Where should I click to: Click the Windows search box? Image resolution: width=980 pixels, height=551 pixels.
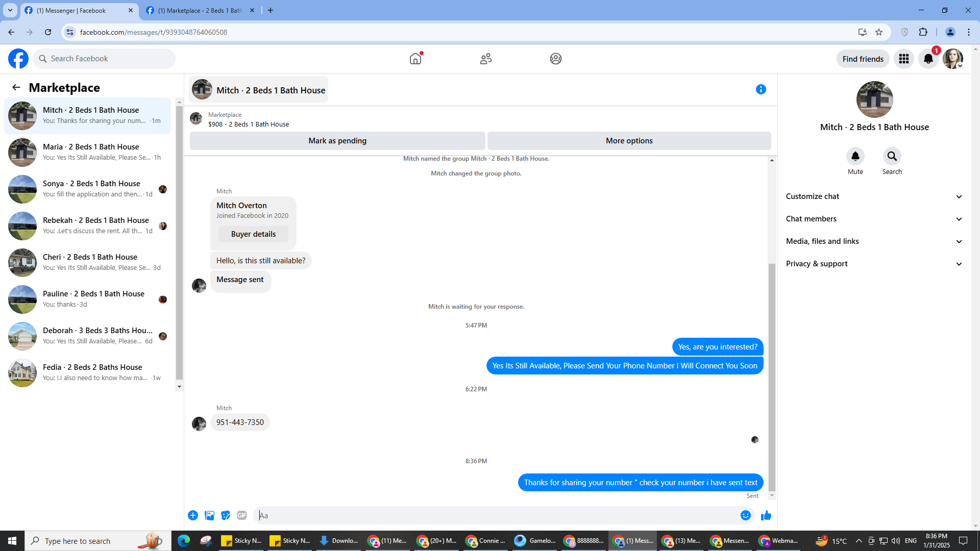click(x=98, y=541)
